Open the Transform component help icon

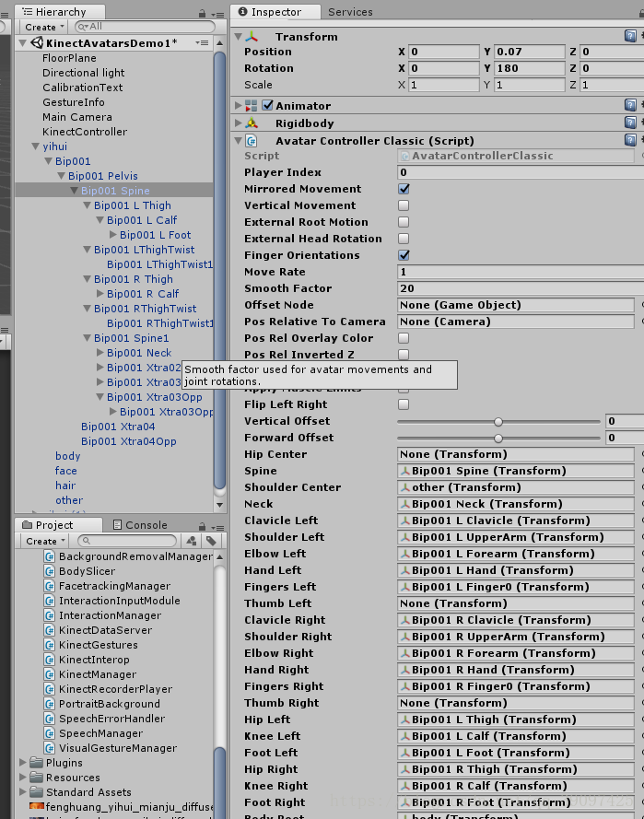click(x=630, y=36)
